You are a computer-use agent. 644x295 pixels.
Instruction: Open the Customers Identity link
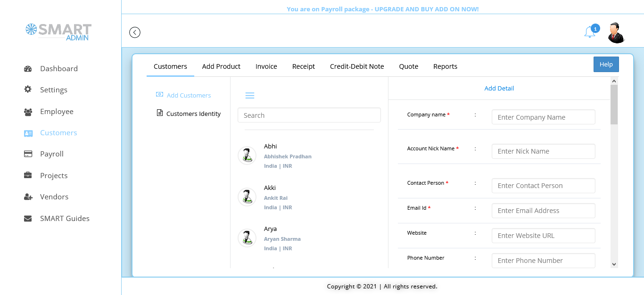point(193,114)
